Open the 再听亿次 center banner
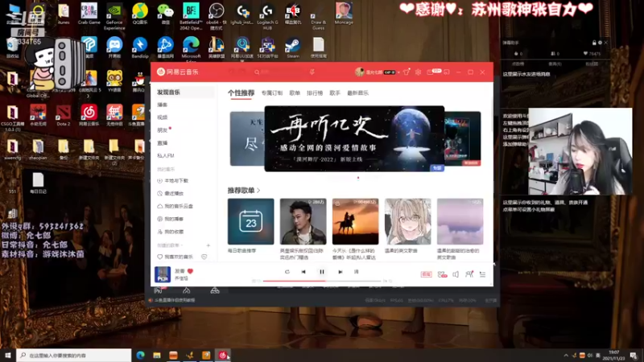This screenshot has height=362, width=644. click(x=354, y=138)
